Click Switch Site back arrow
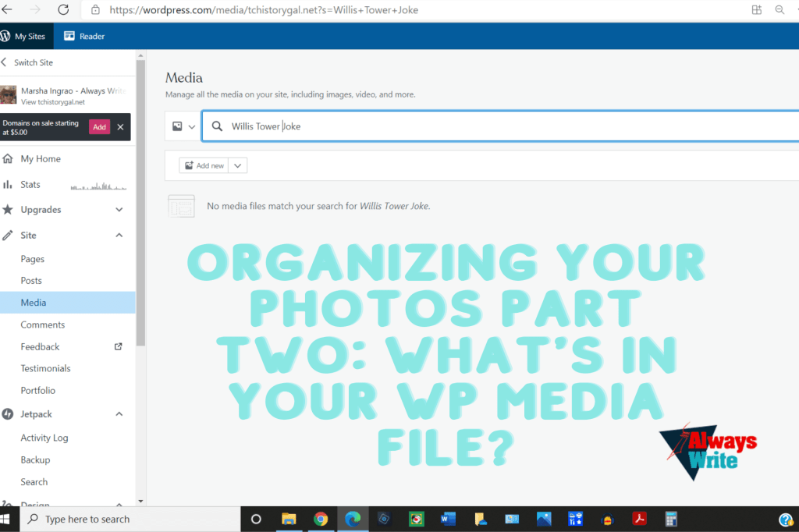 click(5, 62)
